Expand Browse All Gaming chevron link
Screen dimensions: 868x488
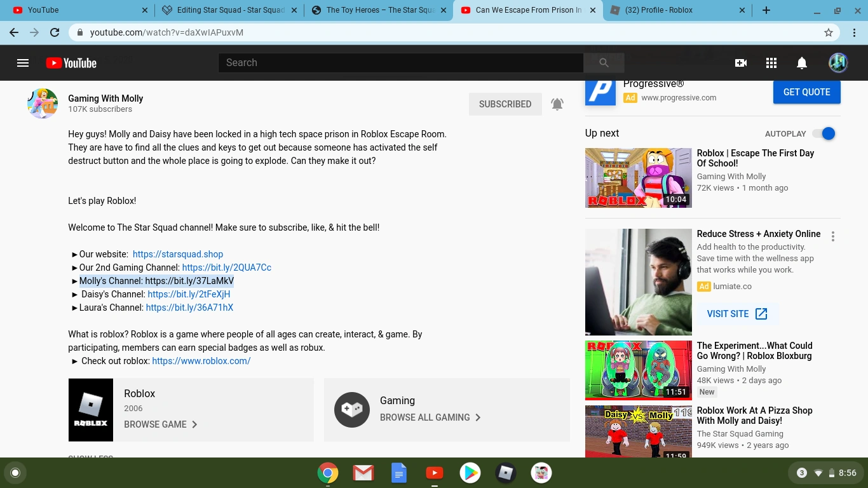pyautogui.click(x=430, y=417)
